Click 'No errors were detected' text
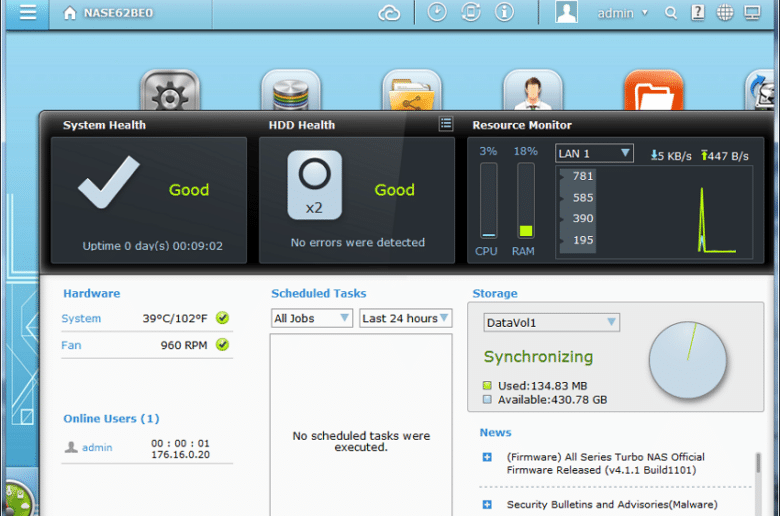The height and width of the screenshot is (516, 780). point(358,242)
